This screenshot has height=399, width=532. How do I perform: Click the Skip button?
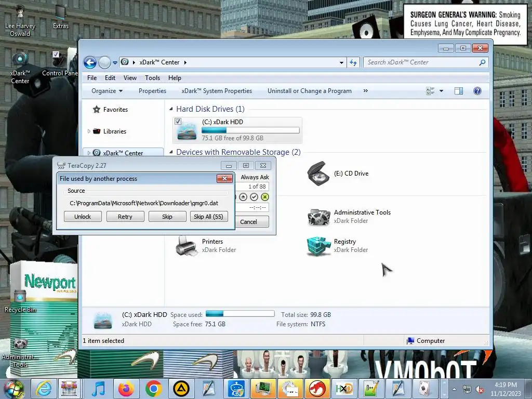167,217
